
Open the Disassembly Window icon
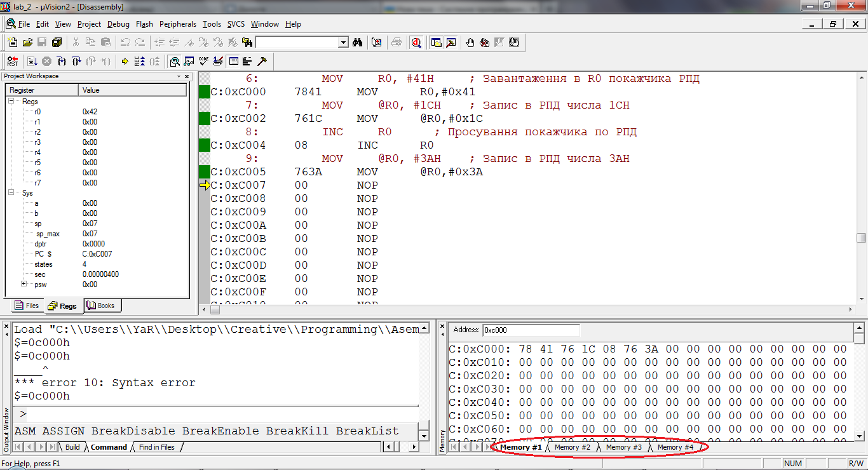pyautogui.click(x=173, y=61)
